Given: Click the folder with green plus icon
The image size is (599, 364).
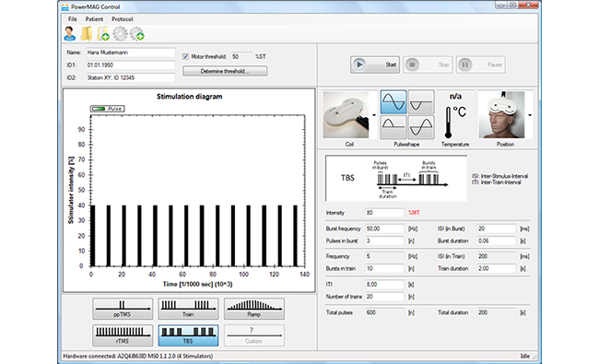Looking at the screenshot, I should (103, 33).
